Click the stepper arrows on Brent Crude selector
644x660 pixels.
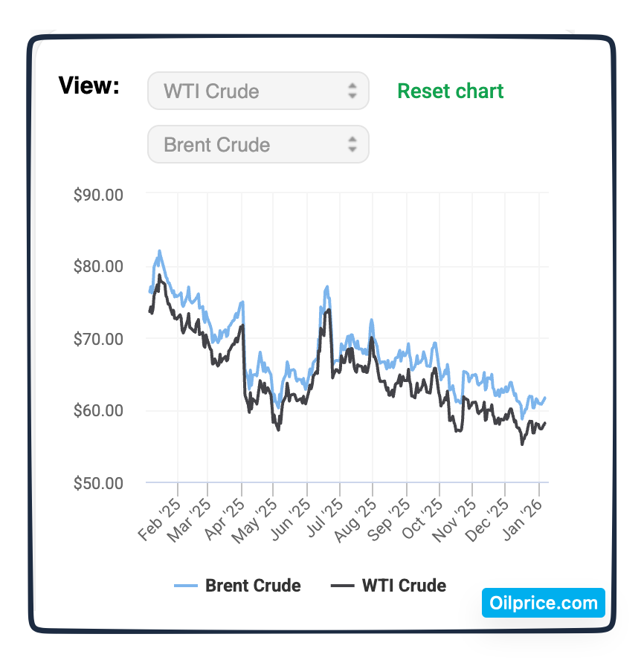(x=352, y=144)
